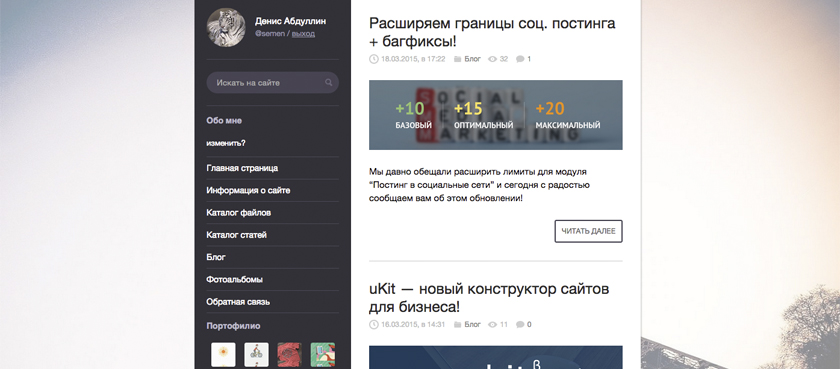The image size is (840, 369).
Task: Click the search magnifier icon
Action: (x=328, y=83)
